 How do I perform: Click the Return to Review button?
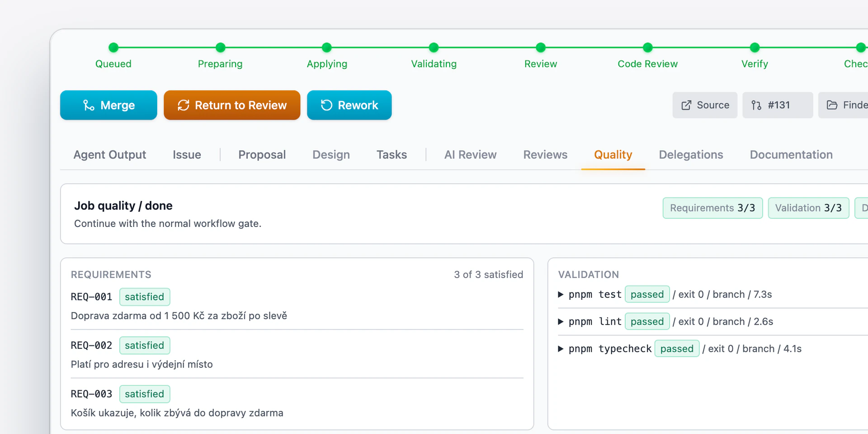pos(232,105)
